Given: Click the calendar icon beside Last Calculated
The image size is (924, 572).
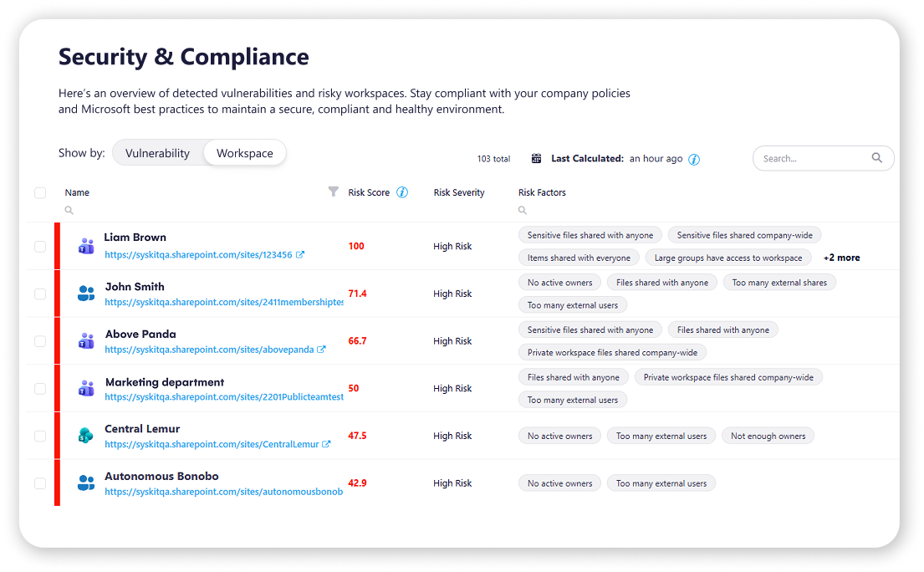Looking at the screenshot, I should 536,158.
